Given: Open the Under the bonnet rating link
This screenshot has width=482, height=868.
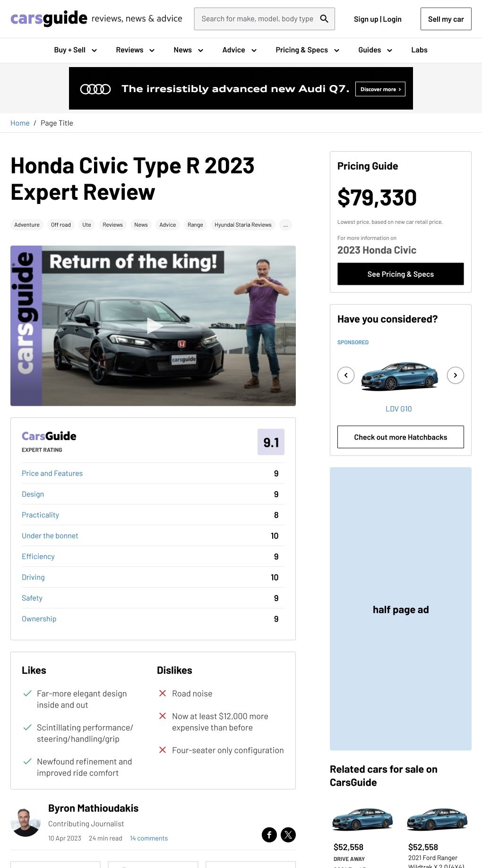Looking at the screenshot, I should tap(50, 536).
